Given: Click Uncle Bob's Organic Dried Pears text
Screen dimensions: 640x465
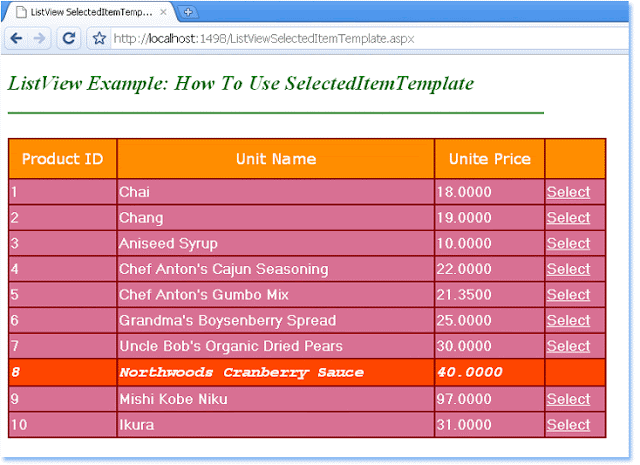Looking at the screenshot, I should pos(231,346).
